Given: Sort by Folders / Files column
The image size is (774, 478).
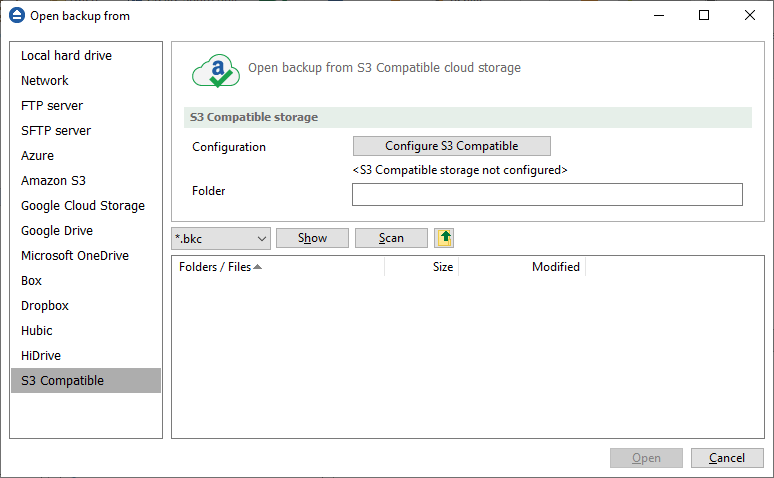Looking at the screenshot, I should [x=278, y=267].
